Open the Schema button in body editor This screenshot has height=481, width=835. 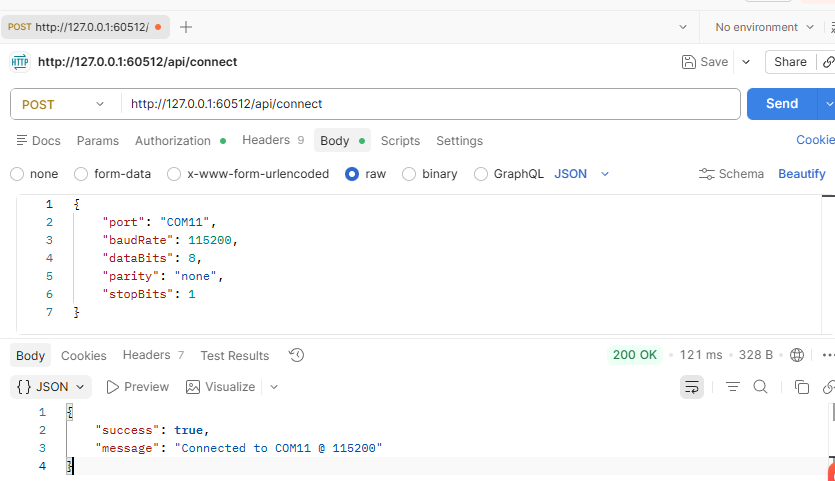click(731, 174)
